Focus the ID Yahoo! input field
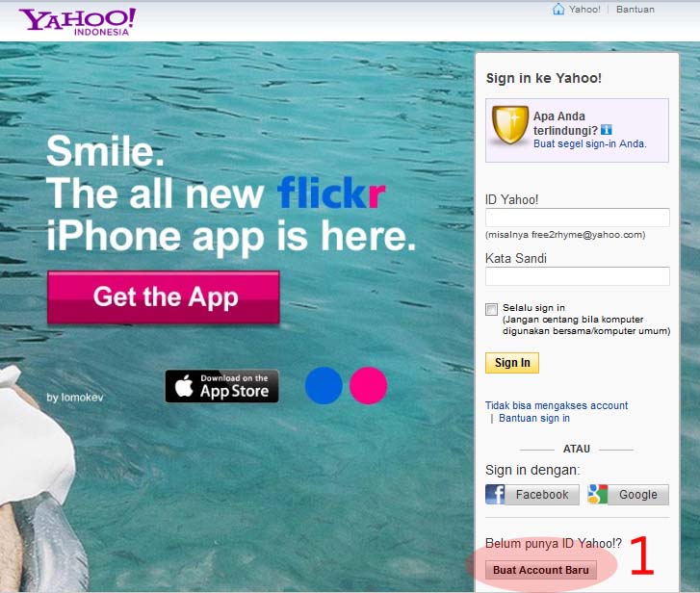This screenshot has width=700, height=593. tap(577, 218)
